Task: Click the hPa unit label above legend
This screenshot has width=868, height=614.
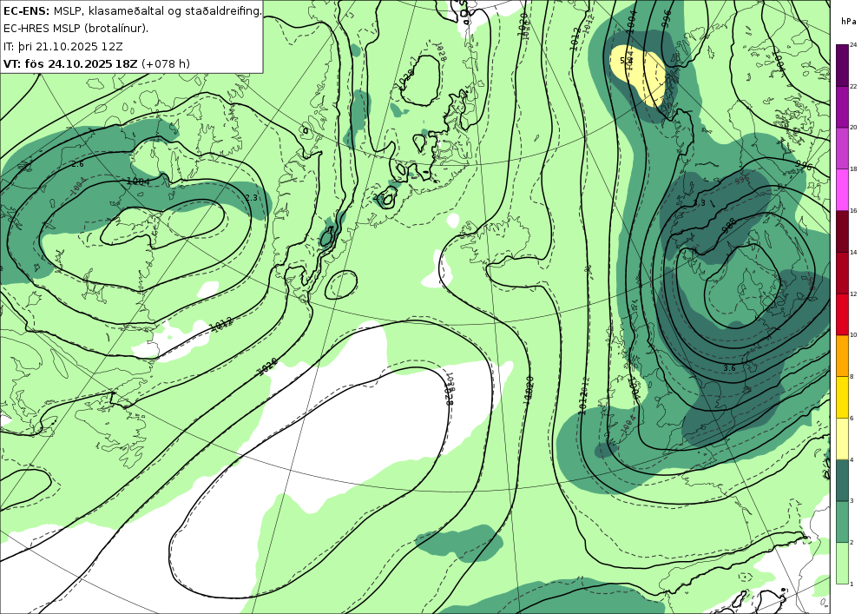Action: coord(848,22)
